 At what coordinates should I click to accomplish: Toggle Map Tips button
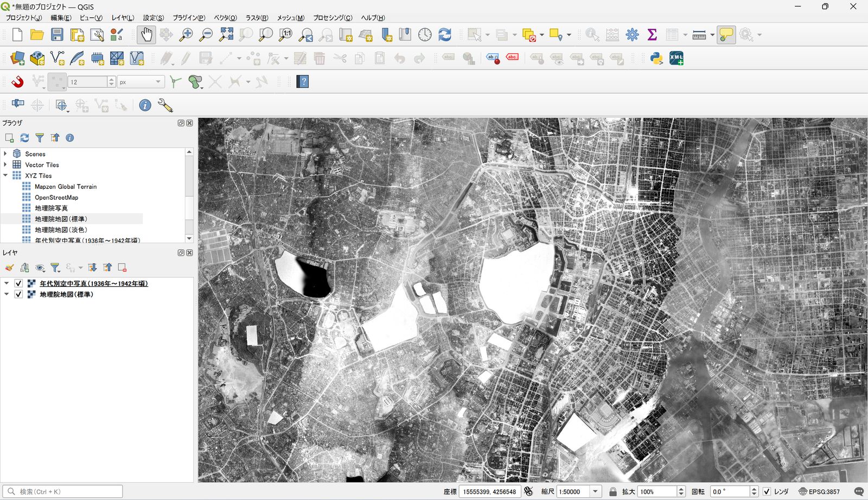pos(726,35)
